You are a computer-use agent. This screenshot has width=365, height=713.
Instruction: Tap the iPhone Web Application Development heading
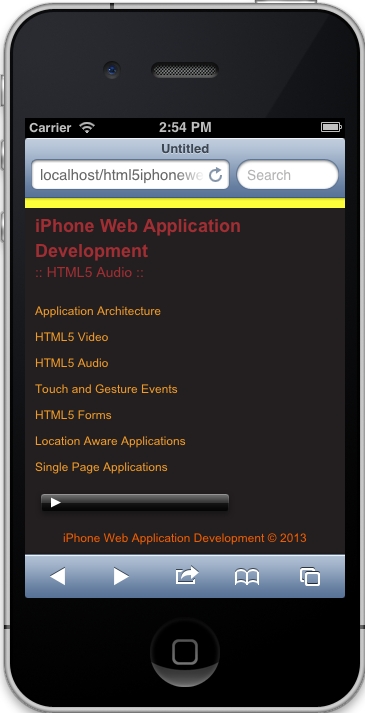tap(138, 238)
